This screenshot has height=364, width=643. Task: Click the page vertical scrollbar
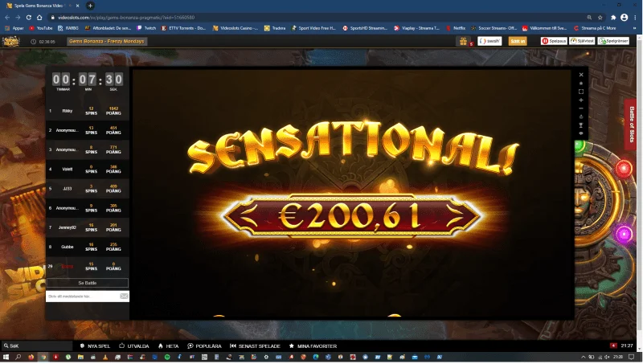coord(639,193)
